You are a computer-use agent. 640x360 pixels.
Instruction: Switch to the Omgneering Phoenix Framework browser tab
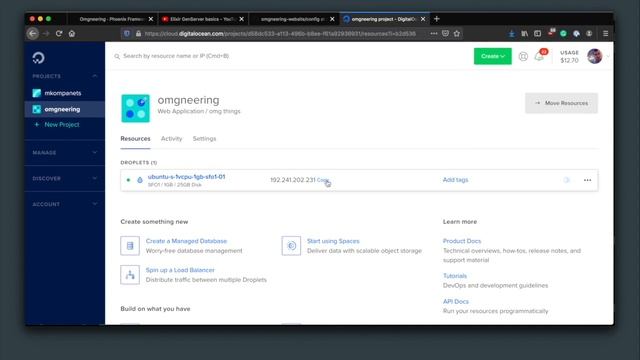tap(111, 19)
